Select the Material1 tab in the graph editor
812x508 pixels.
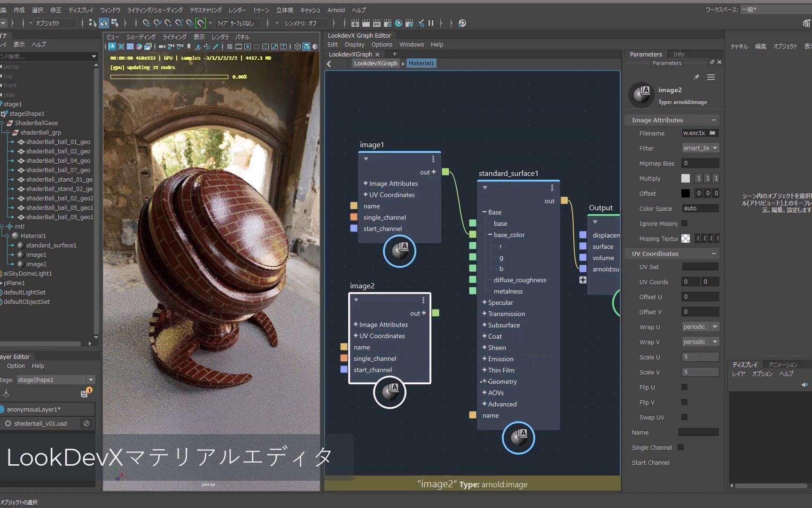(421, 63)
